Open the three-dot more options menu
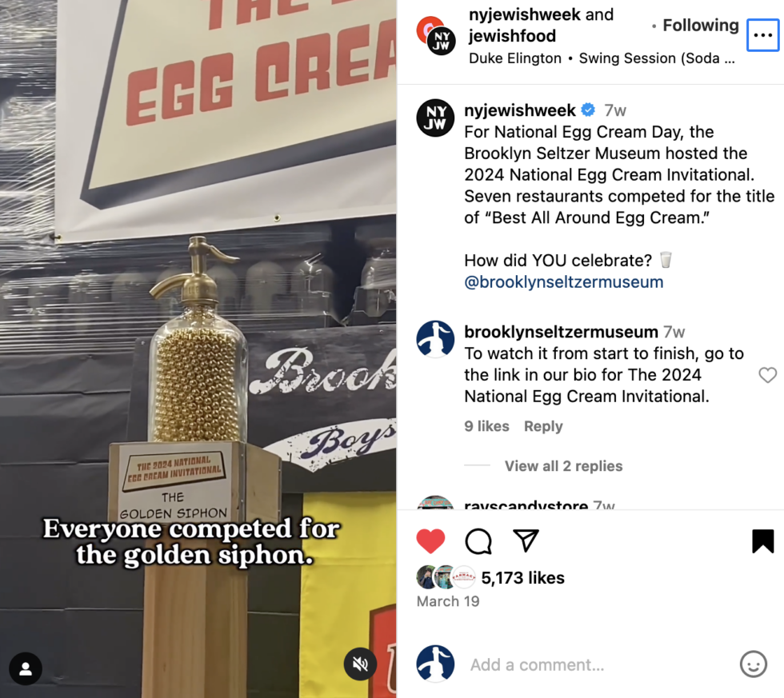Image resolution: width=784 pixels, height=698 pixels. coord(762,35)
